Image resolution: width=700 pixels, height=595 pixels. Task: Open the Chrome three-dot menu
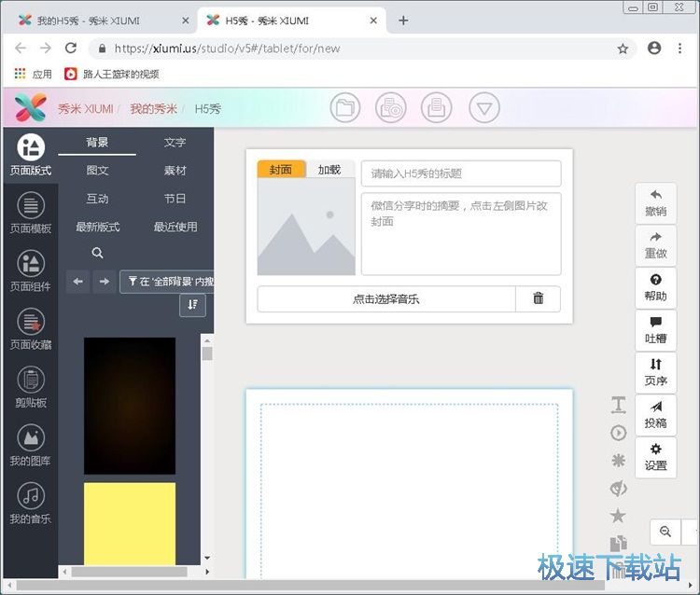(679, 48)
